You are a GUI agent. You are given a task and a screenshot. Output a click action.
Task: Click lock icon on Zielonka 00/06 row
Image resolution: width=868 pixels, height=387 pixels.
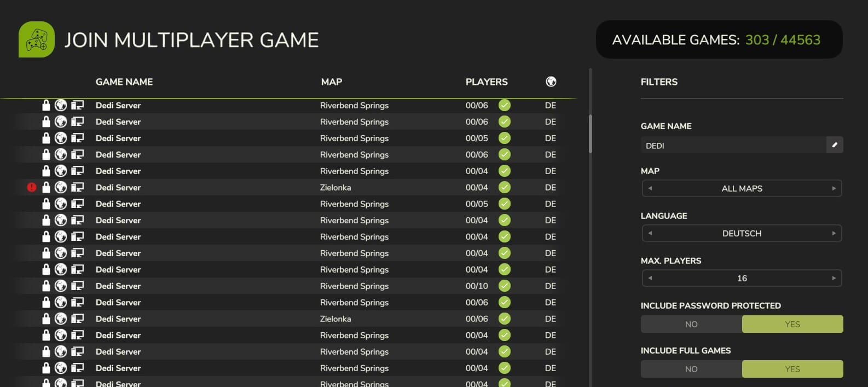tap(46, 319)
